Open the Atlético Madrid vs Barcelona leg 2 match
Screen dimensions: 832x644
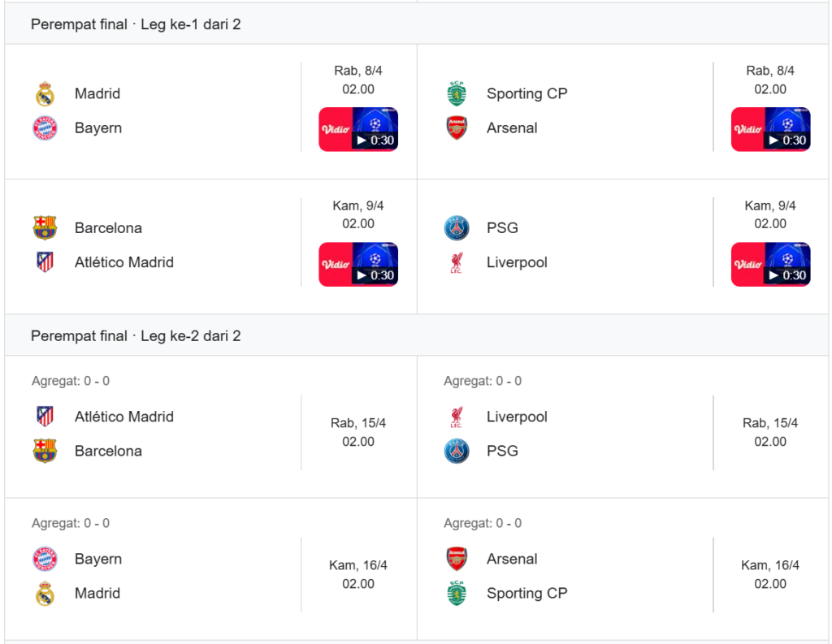tap(210, 433)
